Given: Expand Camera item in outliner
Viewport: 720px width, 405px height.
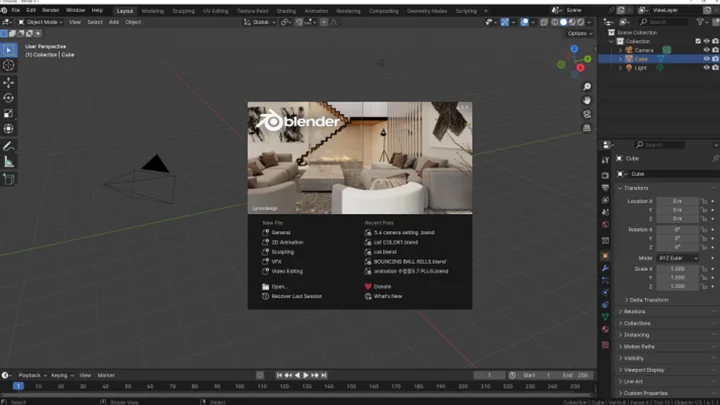Looking at the screenshot, I should pyautogui.click(x=620, y=50).
